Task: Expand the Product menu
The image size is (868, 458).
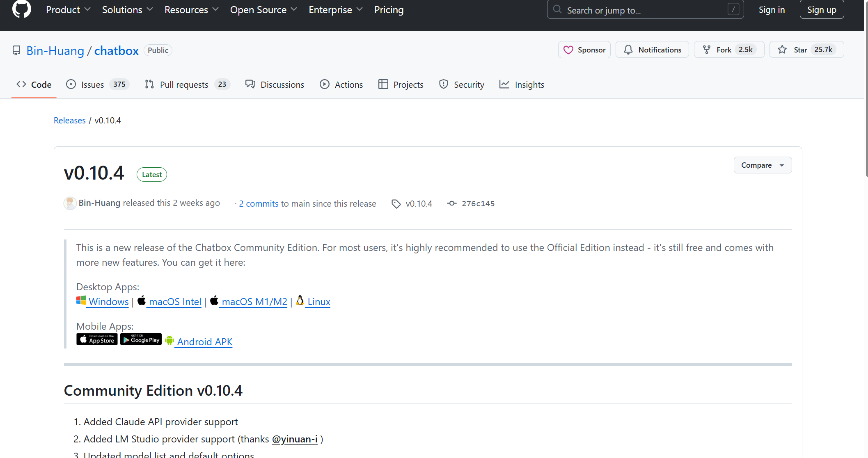Action: [x=68, y=10]
